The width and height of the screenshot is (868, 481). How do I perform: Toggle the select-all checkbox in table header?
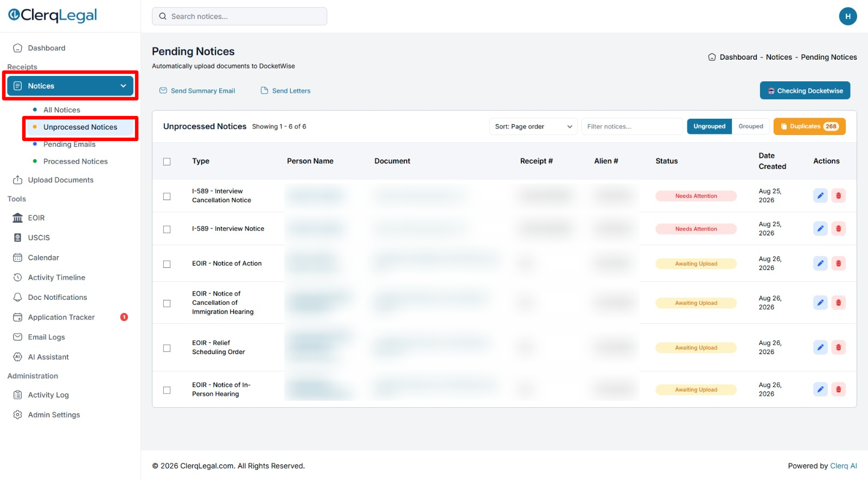coord(167,162)
